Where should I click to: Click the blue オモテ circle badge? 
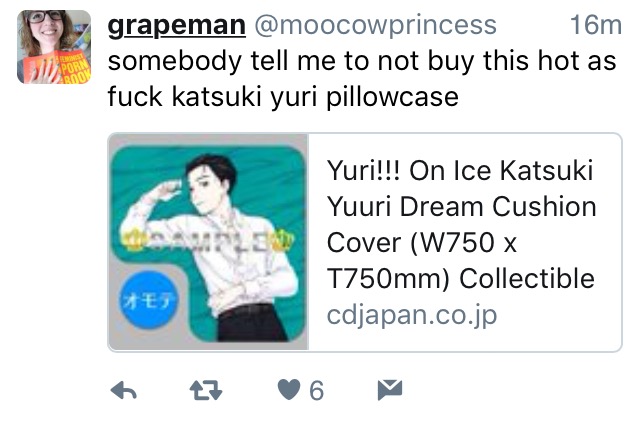pyautogui.click(x=149, y=300)
